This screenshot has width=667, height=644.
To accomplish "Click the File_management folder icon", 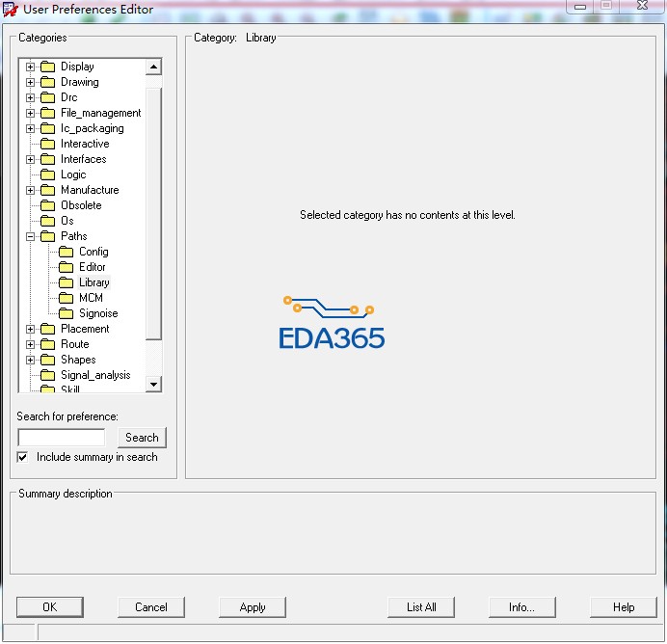I will point(47,113).
